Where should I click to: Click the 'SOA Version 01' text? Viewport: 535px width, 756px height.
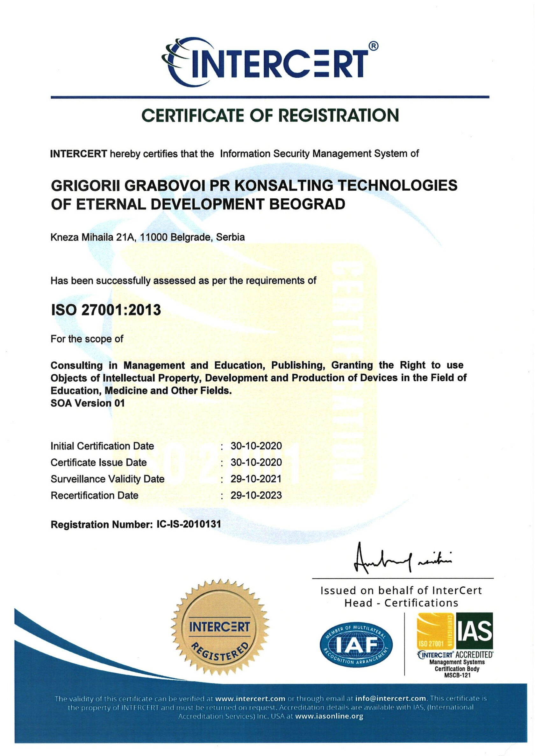click(88, 403)
